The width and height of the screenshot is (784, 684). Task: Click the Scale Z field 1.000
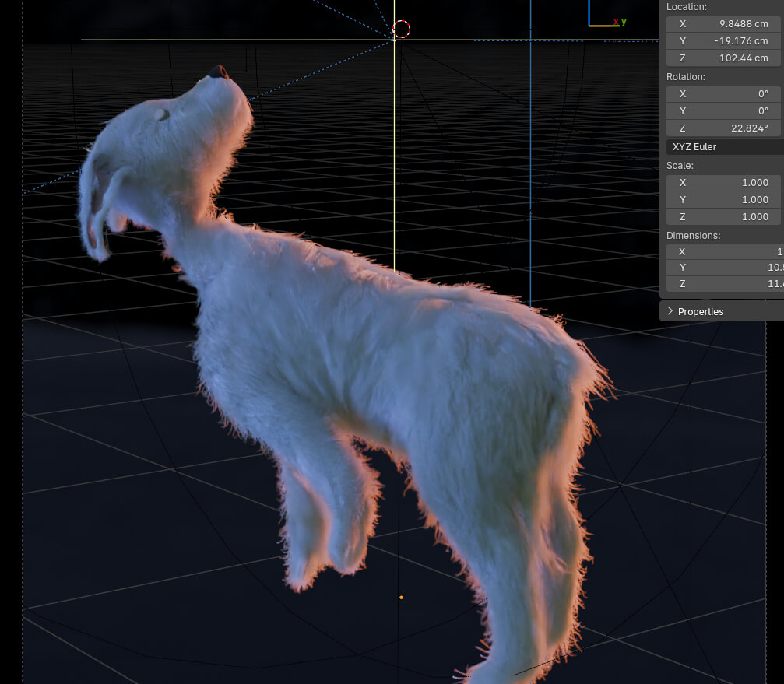click(x=724, y=217)
